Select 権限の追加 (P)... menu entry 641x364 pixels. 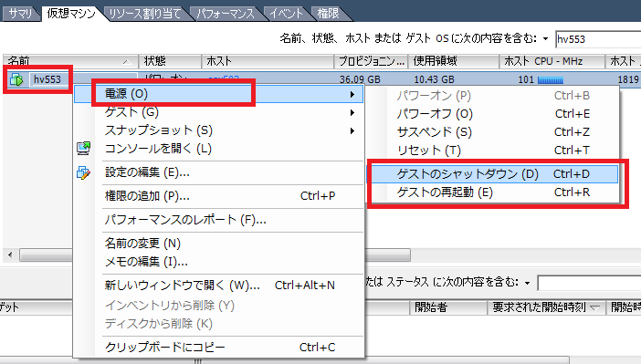[x=219, y=196]
